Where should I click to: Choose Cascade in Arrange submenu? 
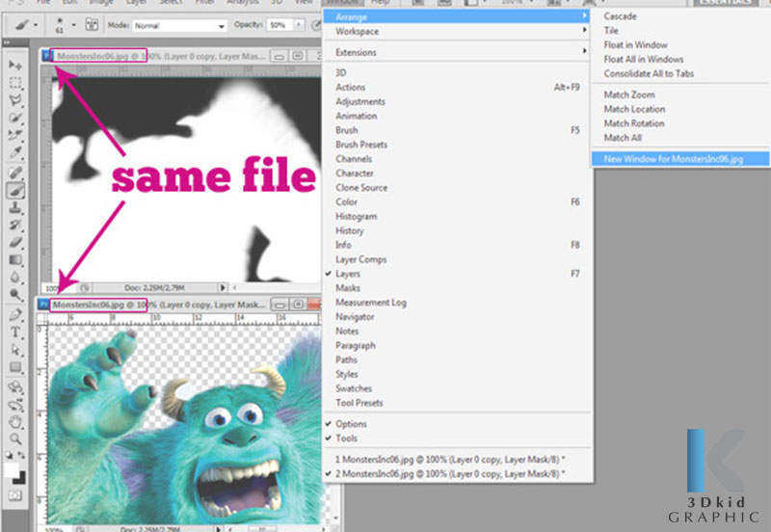[680, 16]
